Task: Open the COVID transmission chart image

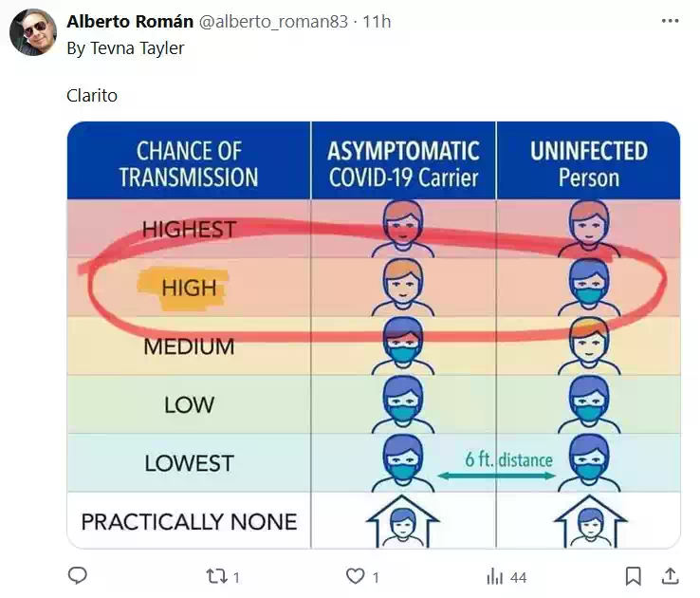Action: (374, 334)
